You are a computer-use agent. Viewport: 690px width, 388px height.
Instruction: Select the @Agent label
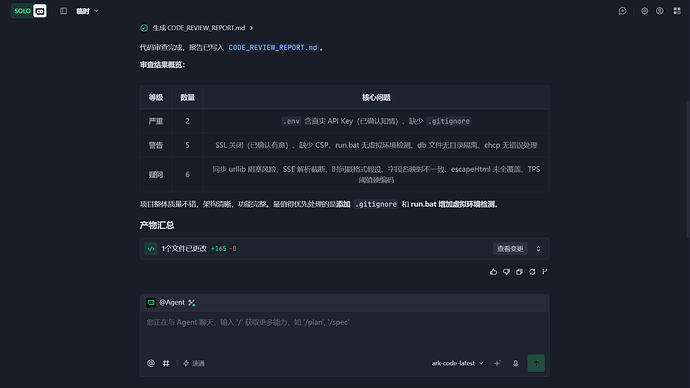(172, 302)
